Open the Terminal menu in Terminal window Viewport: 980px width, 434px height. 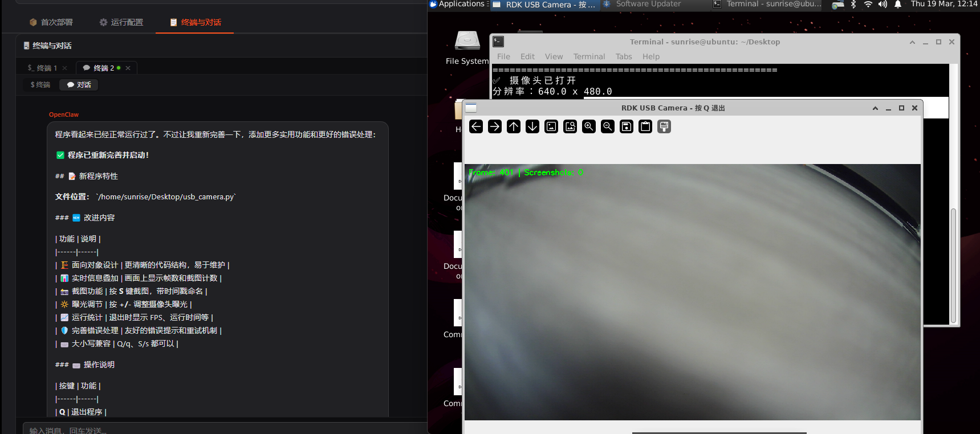[589, 56]
